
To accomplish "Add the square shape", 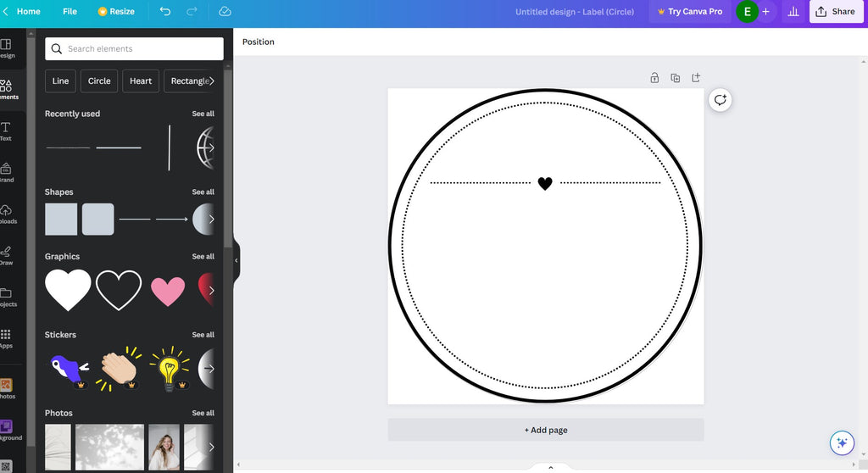I will tap(61, 220).
